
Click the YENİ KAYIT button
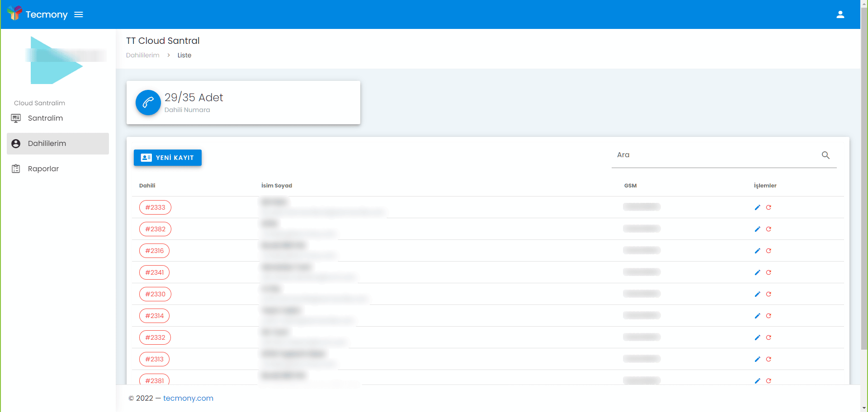167,158
